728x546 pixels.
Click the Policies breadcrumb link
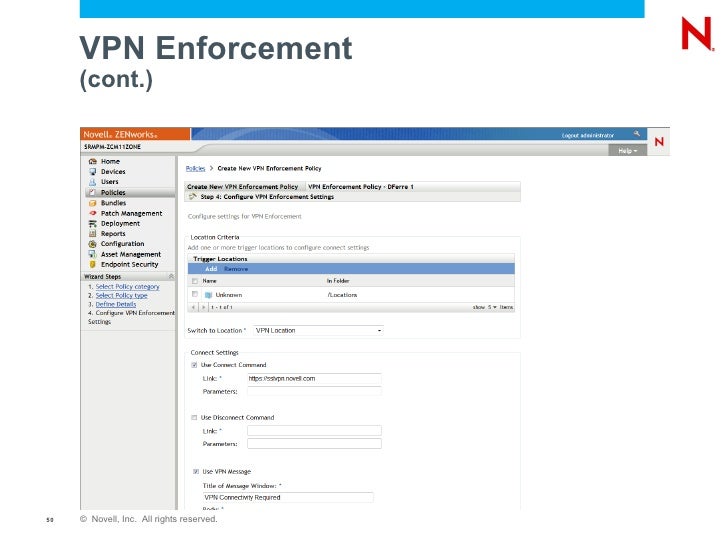pos(195,169)
